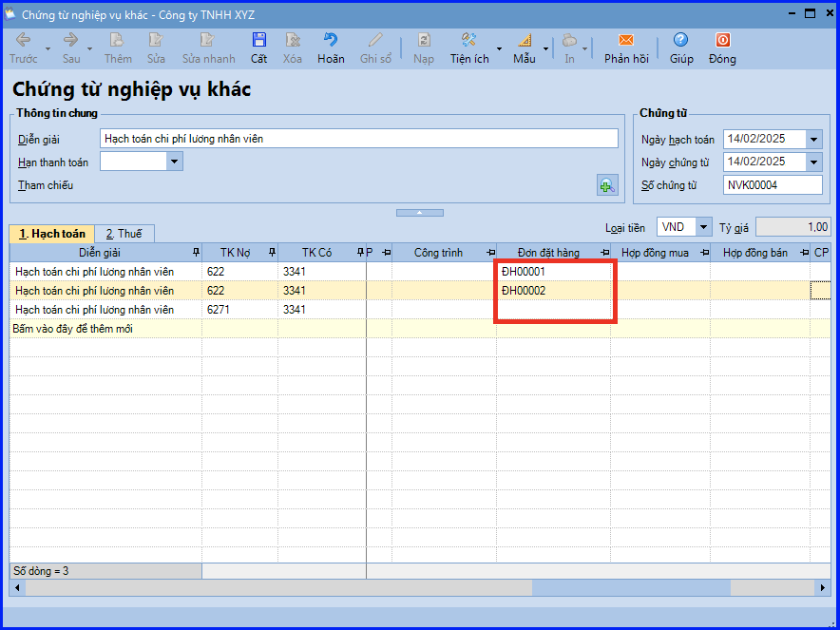The height and width of the screenshot is (630, 840).
Task: Open Hạn thanh toán date dropdown
Action: tap(174, 162)
